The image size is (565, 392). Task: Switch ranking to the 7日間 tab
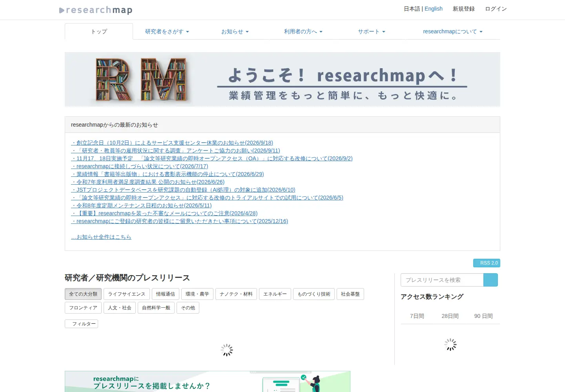[x=417, y=316]
